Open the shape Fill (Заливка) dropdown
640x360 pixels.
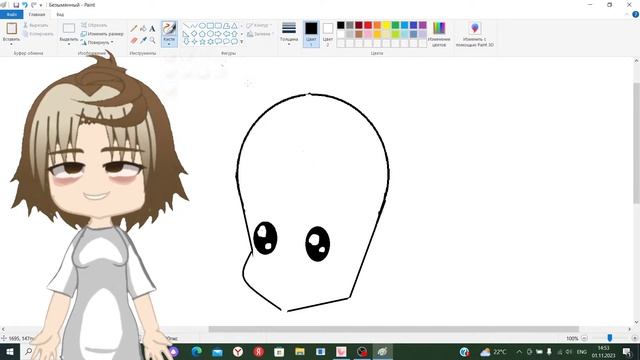[260, 34]
